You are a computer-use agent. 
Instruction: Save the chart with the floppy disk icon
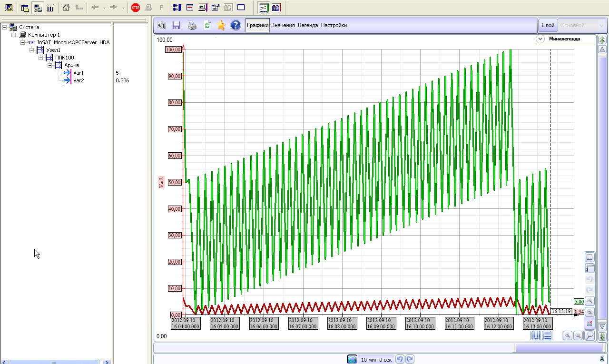(177, 25)
